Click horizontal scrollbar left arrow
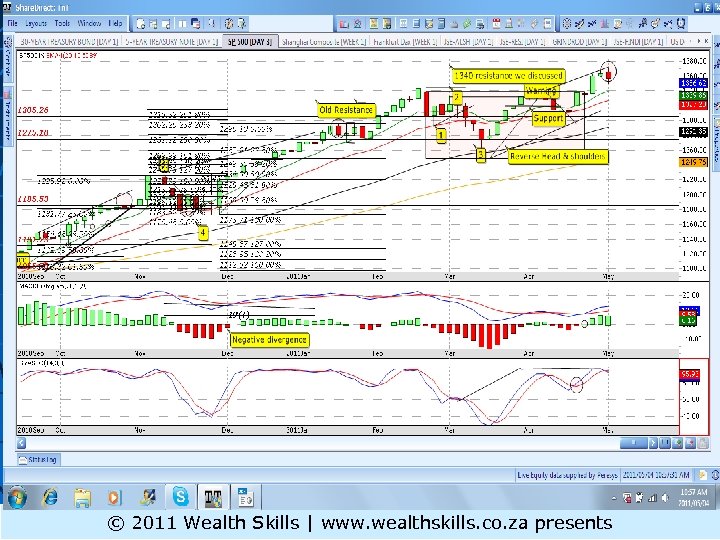The width and height of the screenshot is (720, 540). [x=21, y=443]
